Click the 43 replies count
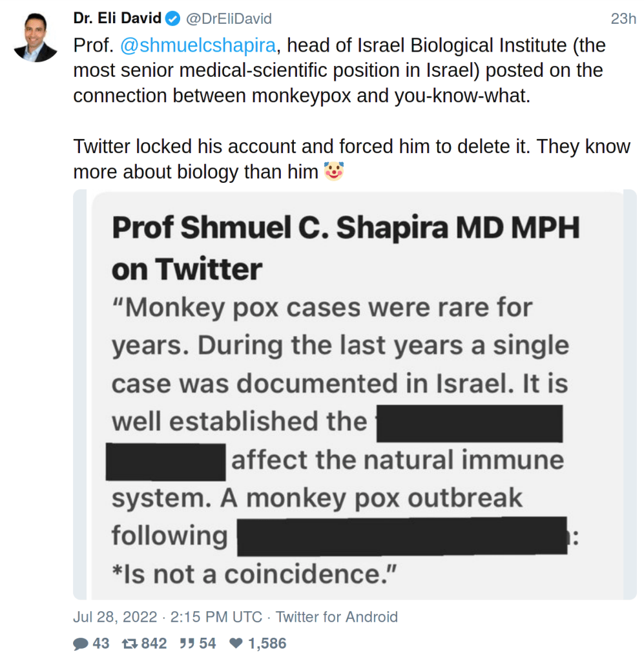The height and width of the screenshot is (661, 644). click(101, 644)
